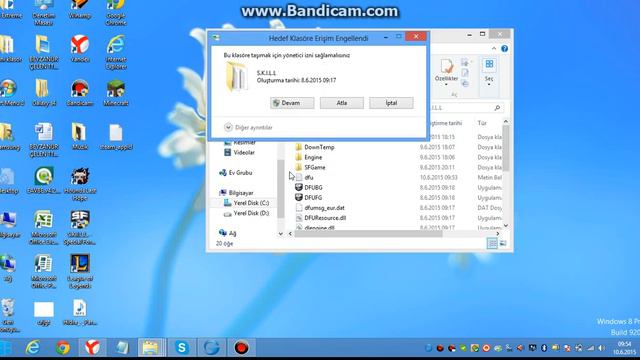This screenshot has width=640, height=360.
Task: Open the Internet Explorer desktop shortcut
Action: click(x=116, y=51)
